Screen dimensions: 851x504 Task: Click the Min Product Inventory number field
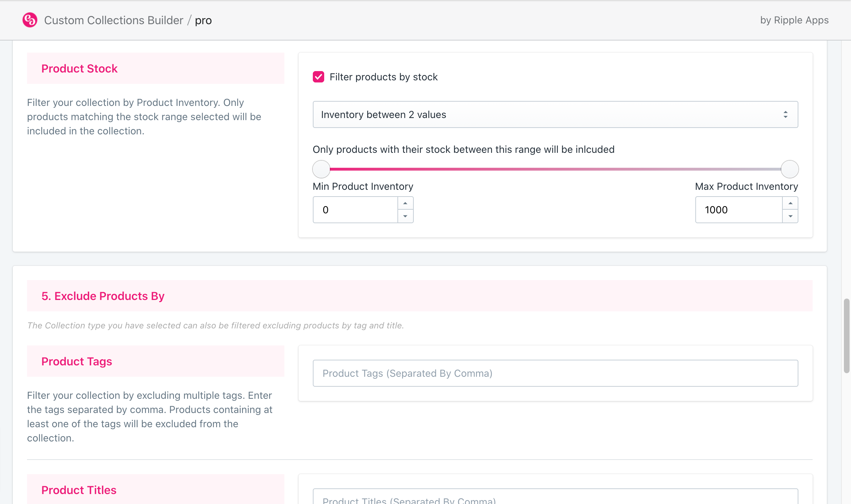point(355,210)
